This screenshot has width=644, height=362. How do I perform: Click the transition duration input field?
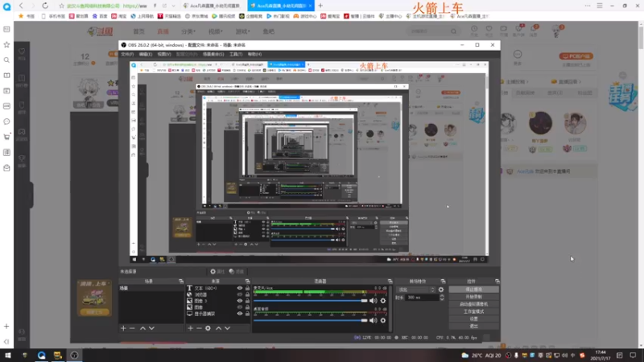421,298
